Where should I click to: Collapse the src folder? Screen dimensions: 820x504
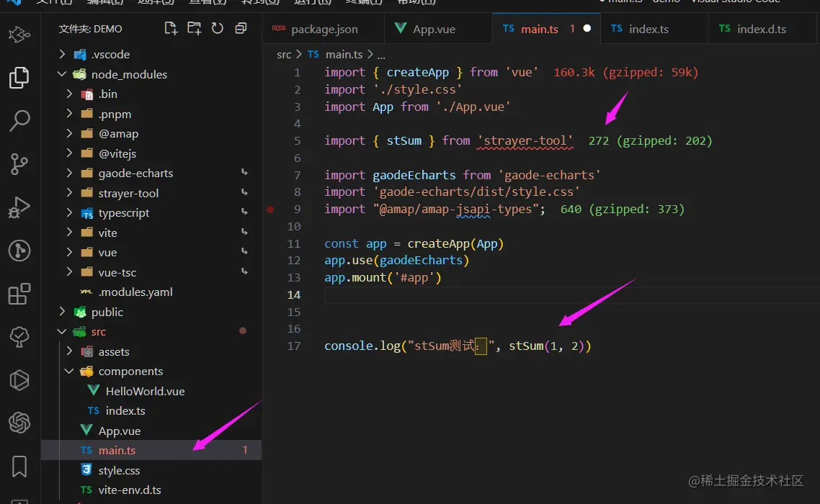click(x=62, y=331)
